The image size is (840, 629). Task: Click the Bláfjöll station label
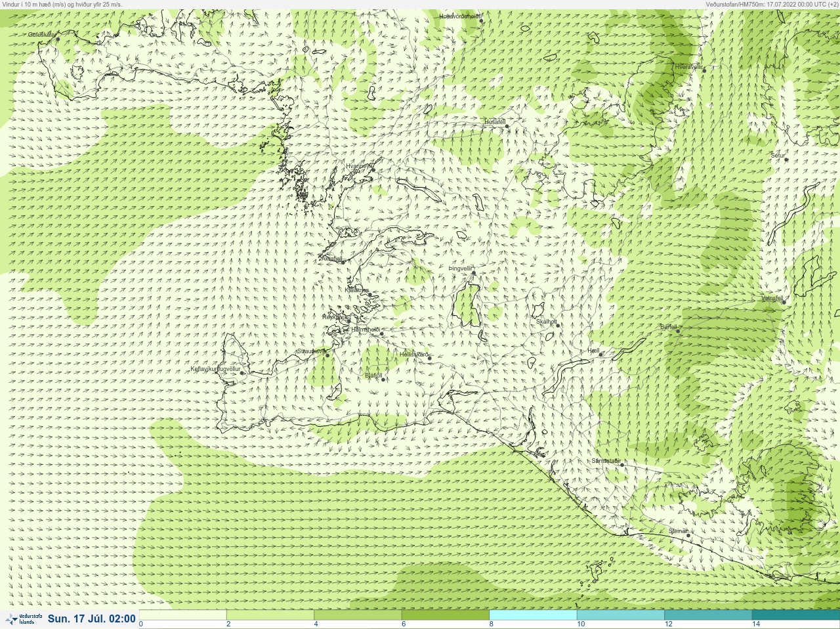(373, 376)
